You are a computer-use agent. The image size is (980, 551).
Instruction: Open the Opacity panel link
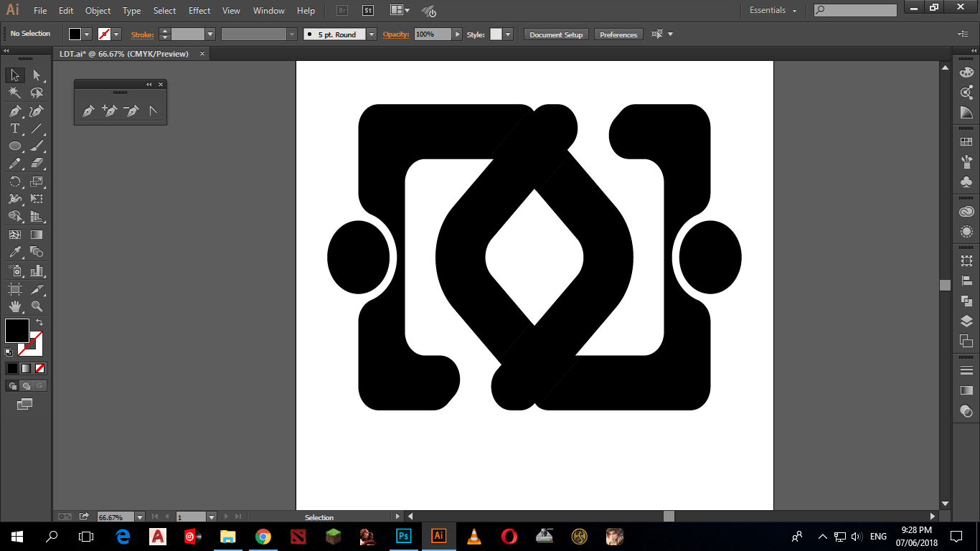pos(395,34)
